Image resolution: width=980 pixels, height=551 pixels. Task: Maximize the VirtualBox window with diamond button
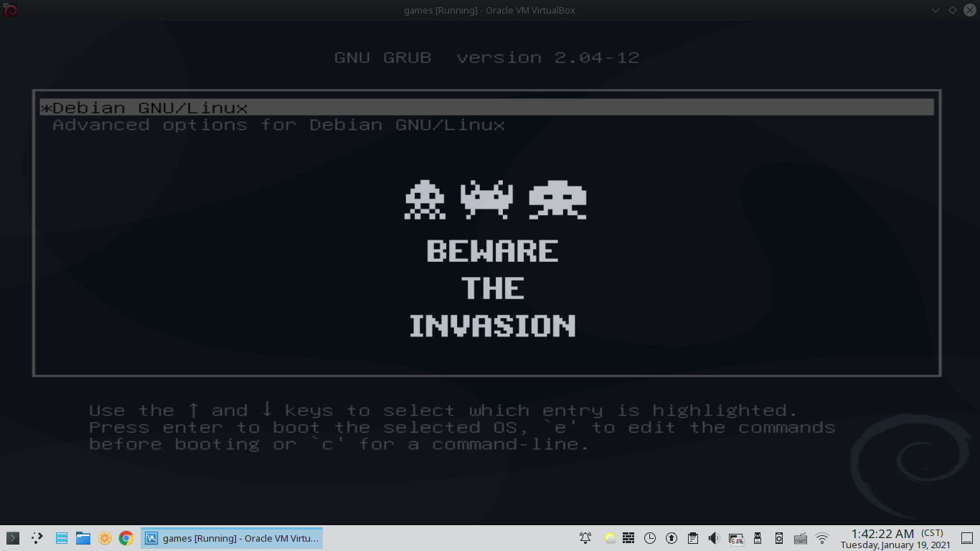tap(953, 10)
